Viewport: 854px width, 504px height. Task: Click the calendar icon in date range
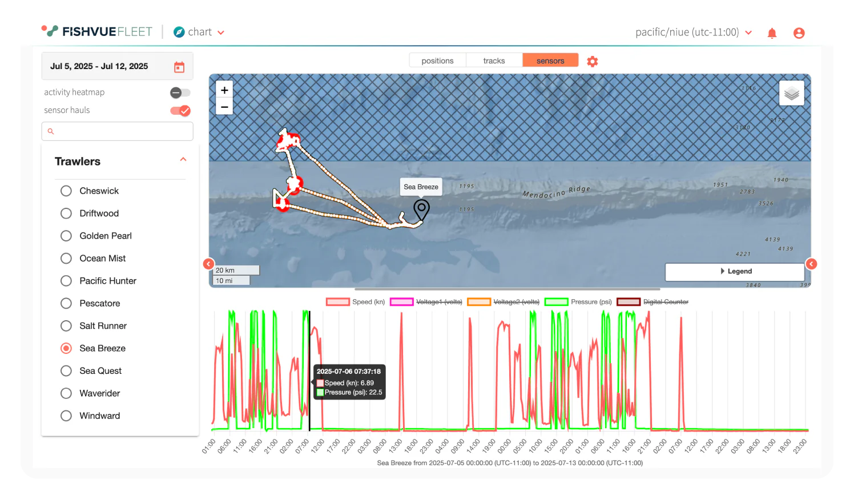coord(179,67)
